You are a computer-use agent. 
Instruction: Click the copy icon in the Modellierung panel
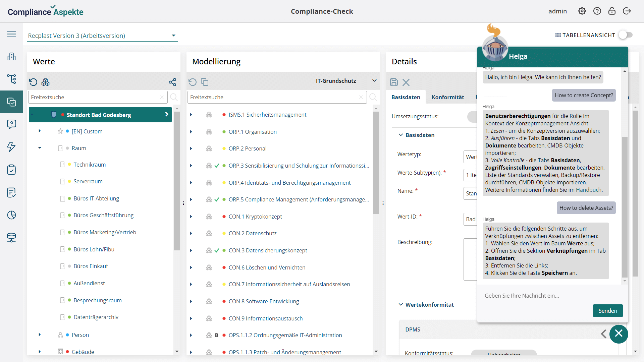(x=205, y=82)
